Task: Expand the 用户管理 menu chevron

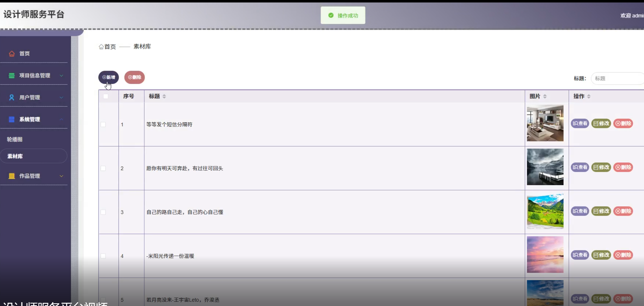Action: 61,98
